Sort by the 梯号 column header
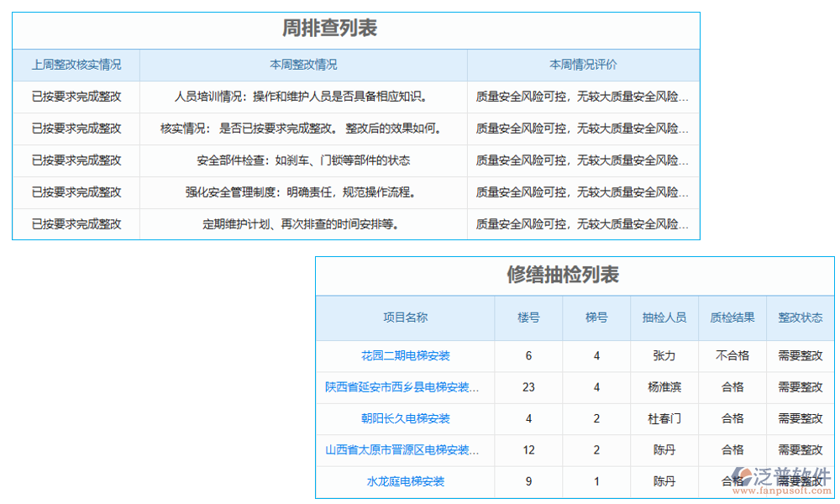The width and height of the screenshot is (840, 504). pos(596,318)
